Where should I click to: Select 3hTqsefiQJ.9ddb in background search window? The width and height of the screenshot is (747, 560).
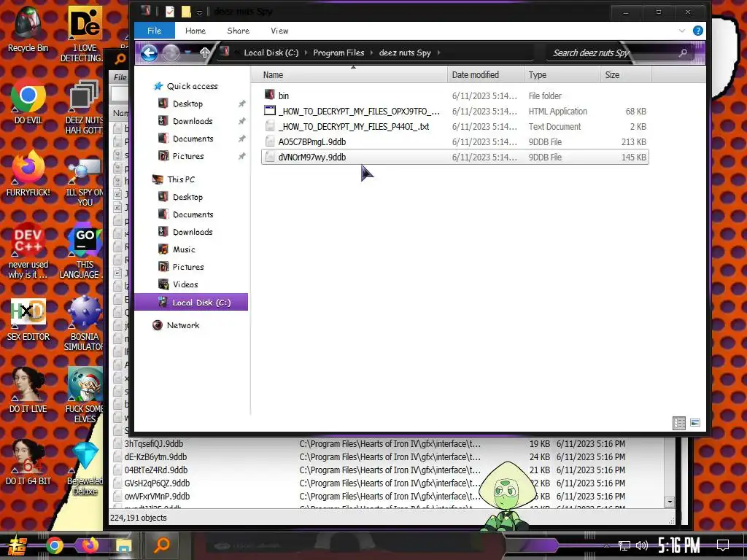coord(153,444)
